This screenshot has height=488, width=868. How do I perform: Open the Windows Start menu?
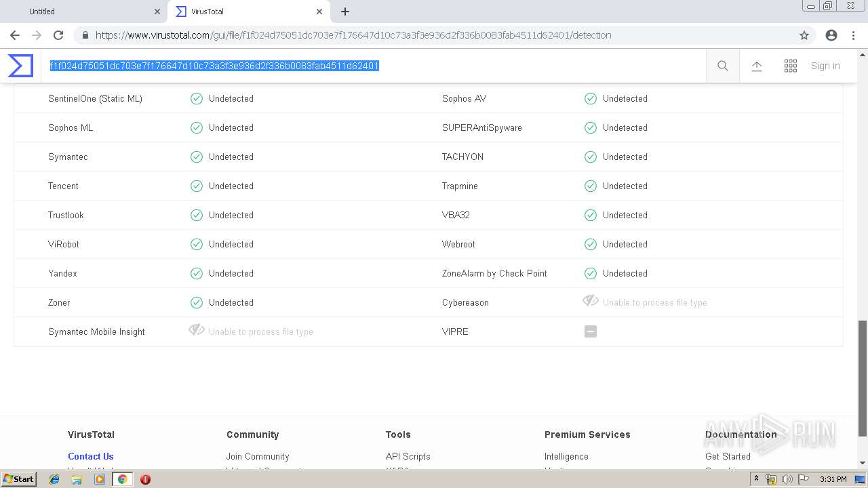pyautogui.click(x=19, y=479)
